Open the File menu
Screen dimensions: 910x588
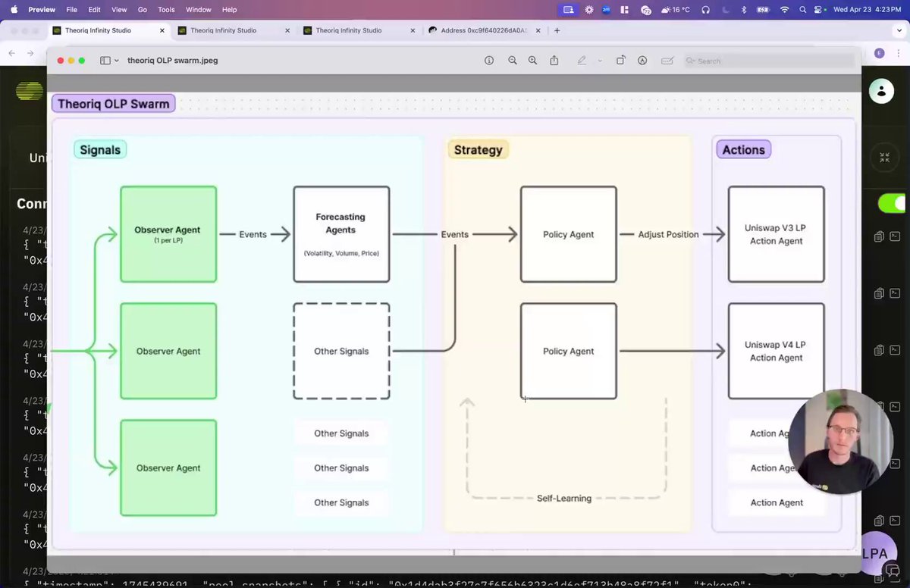(x=72, y=10)
